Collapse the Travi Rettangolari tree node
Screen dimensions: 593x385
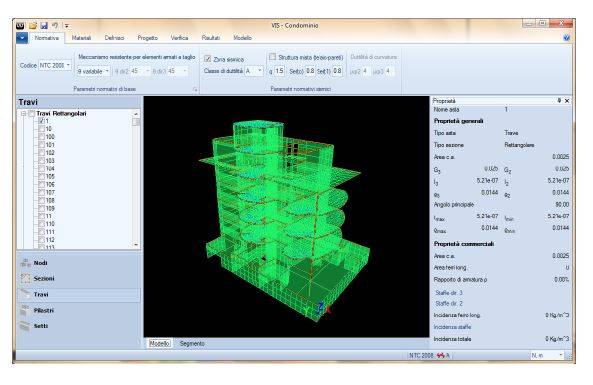click(x=23, y=113)
